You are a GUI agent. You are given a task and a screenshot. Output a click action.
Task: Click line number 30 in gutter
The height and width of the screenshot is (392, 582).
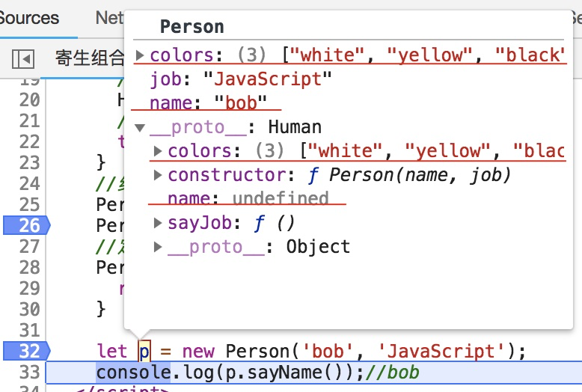(x=29, y=309)
